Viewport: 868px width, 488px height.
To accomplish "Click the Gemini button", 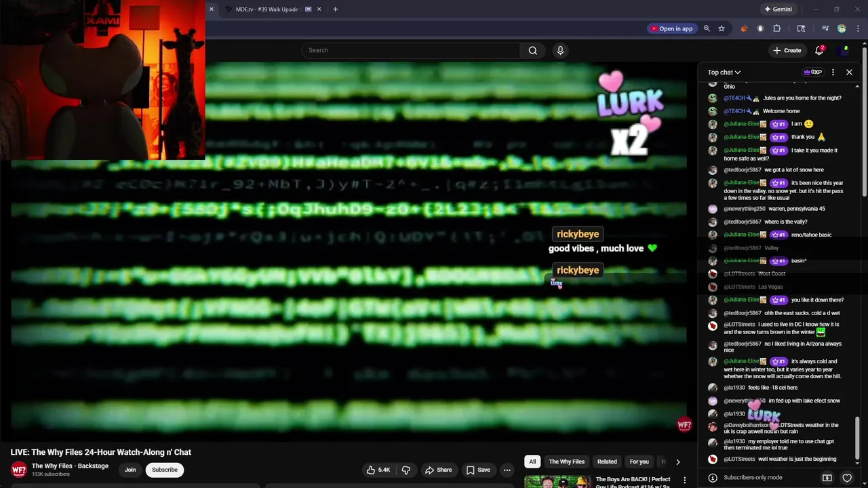I will (778, 9).
